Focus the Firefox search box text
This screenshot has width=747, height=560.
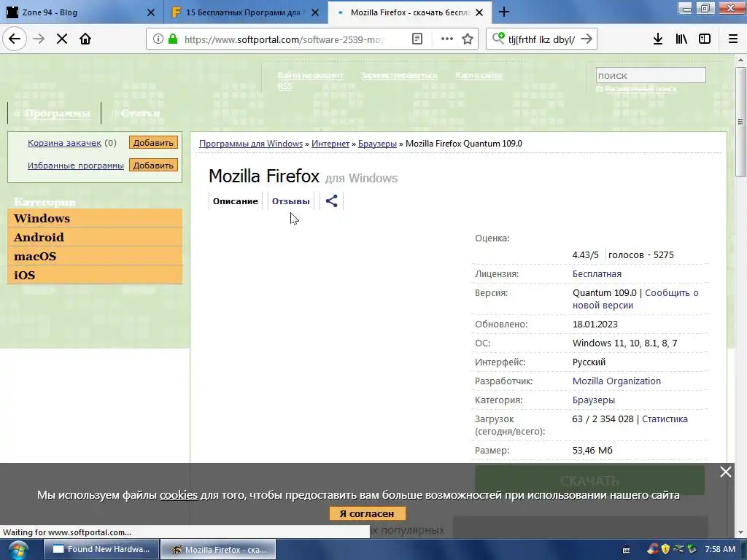pos(541,39)
